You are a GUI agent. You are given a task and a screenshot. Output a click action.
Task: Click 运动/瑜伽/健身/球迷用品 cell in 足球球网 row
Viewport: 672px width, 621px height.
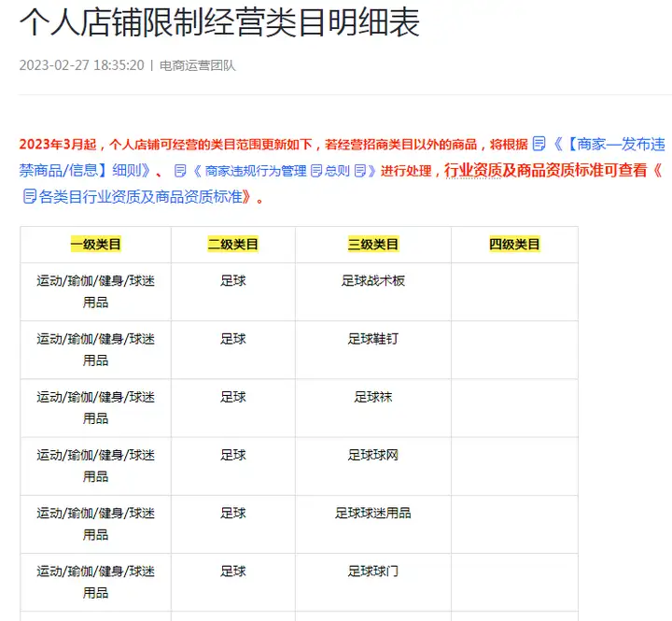click(x=95, y=466)
